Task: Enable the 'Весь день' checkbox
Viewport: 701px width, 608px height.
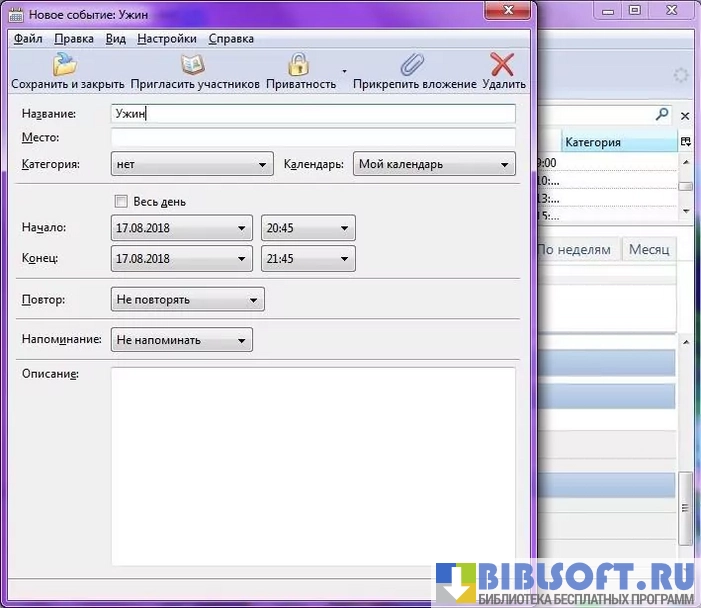Action: [122, 201]
